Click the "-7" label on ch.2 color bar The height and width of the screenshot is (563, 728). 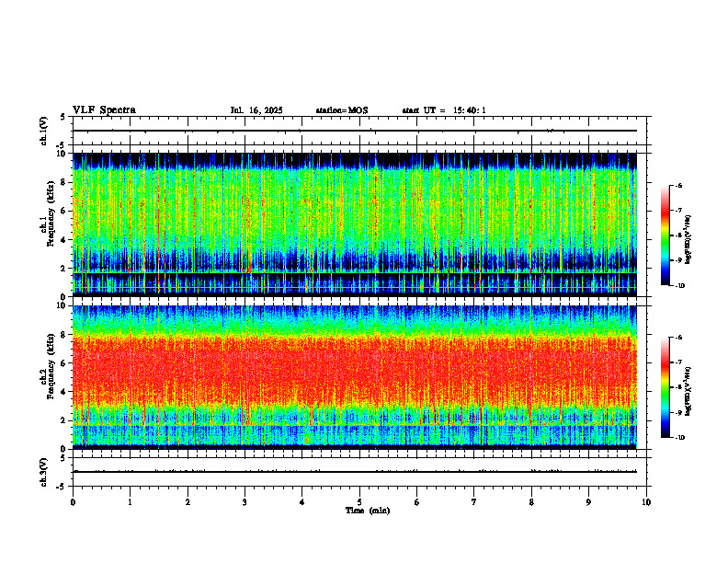coord(678,362)
